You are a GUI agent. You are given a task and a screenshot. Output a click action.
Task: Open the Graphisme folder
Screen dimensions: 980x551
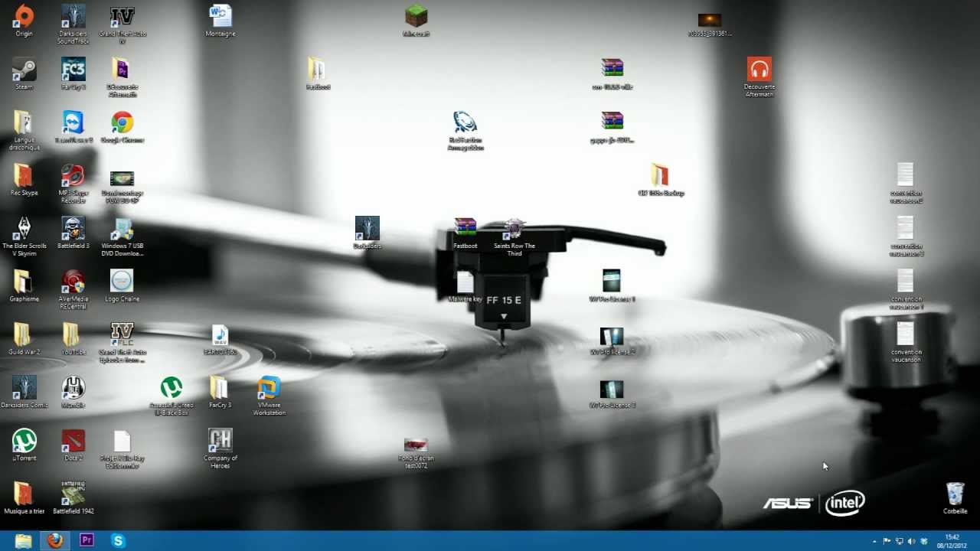tap(24, 281)
